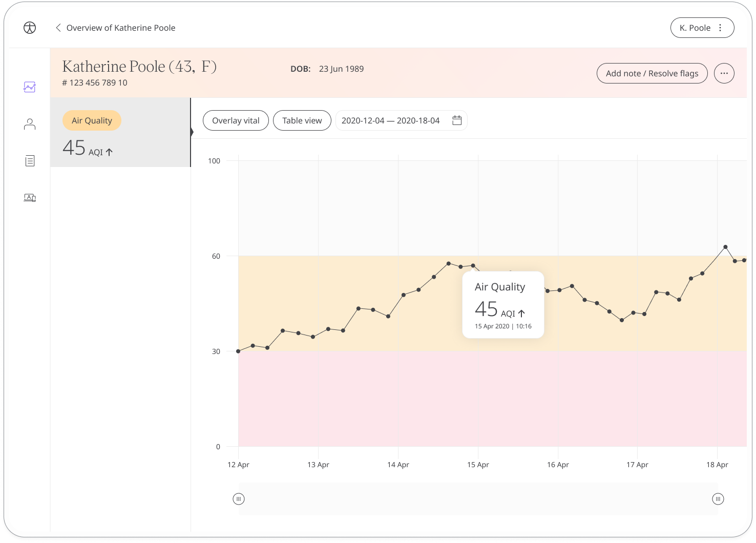
Task: Collapse the vitals panel arrow handle
Action: tap(192, 132)
